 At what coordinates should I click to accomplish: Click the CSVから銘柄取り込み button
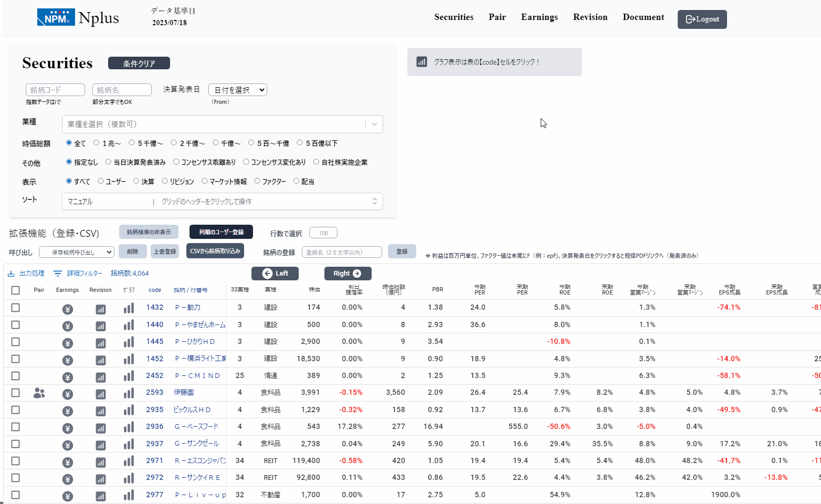click(x=215, y=251)
